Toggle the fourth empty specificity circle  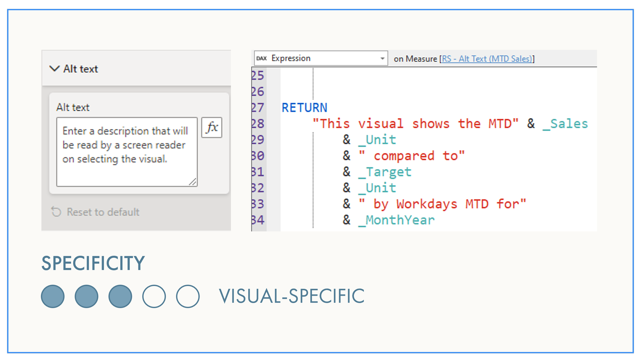pos(154,296)
